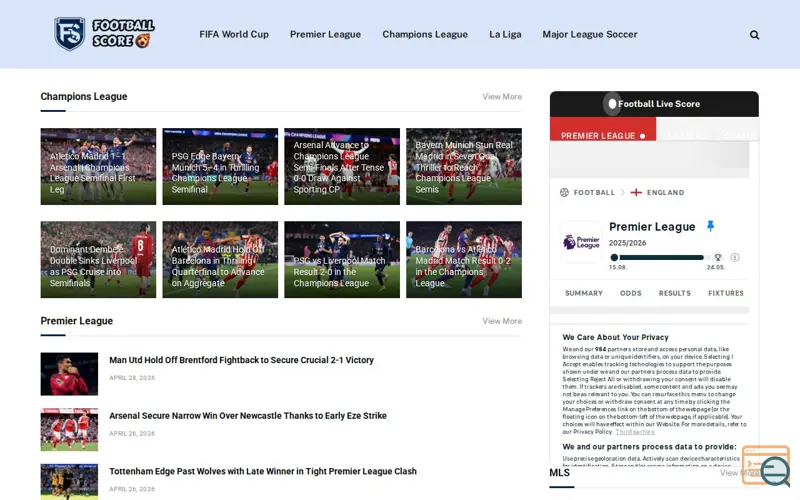Open the search magnifier icon in header
Screen dimensions: 800x500
(x=754, y=35)
